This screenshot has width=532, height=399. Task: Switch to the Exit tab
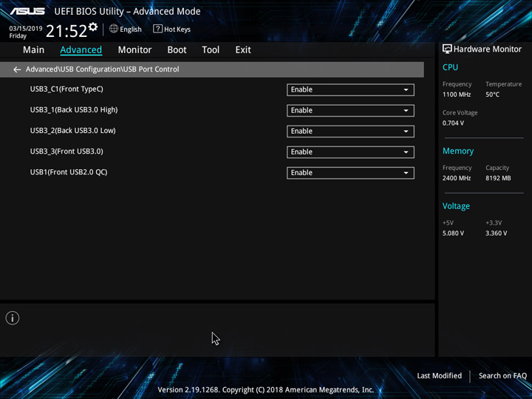pyautogui.click(x=243, y=50)
